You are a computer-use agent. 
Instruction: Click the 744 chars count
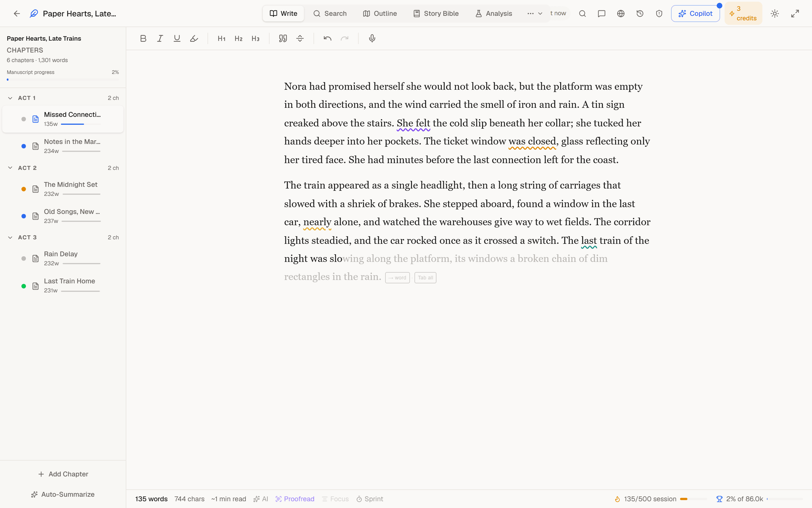(x=189, y=499)
